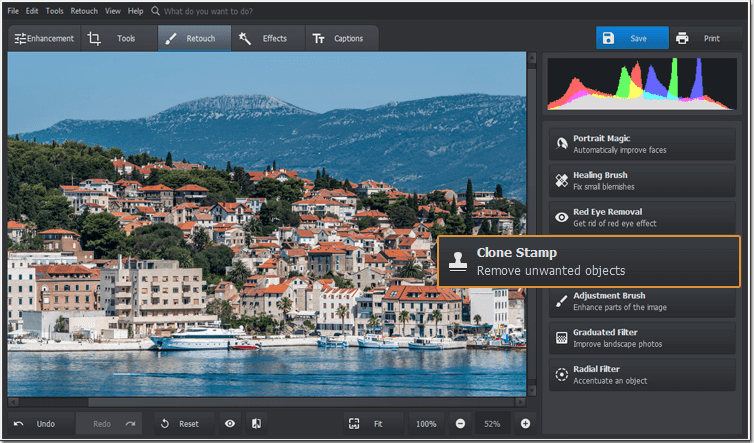This screenshot has height=443, width=754.
Task: Click the Clone Stamp stamp icon
Action: (458, 262)
